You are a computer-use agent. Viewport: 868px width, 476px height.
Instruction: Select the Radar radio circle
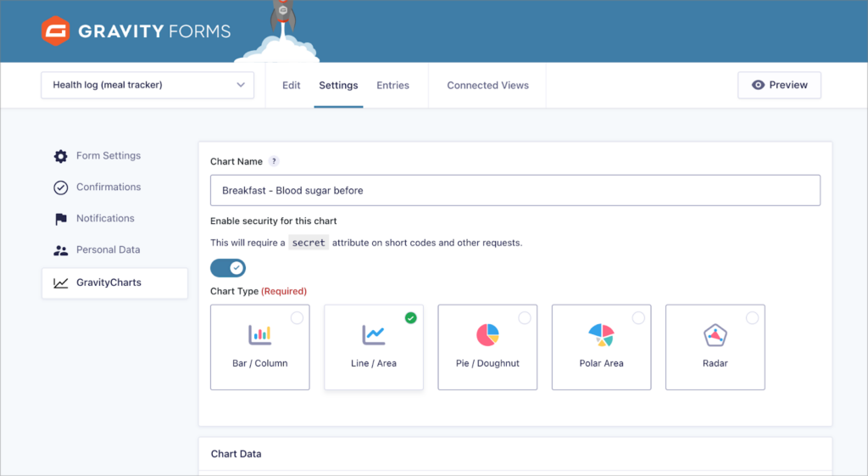(753, 317)
